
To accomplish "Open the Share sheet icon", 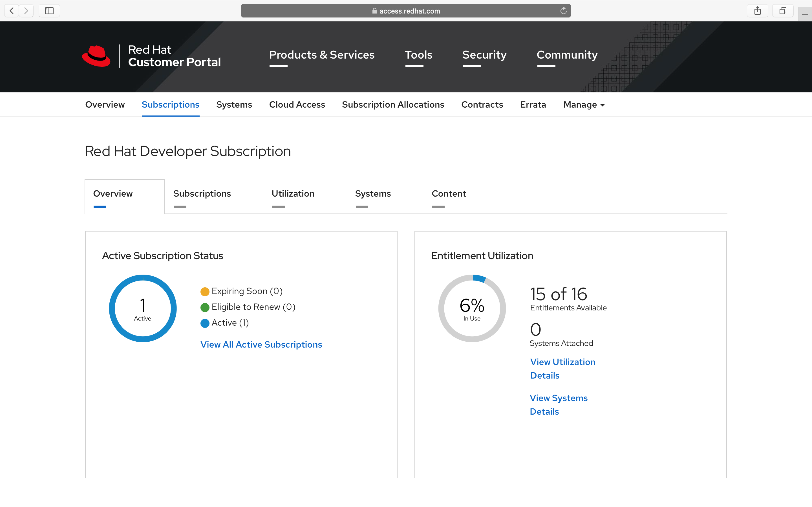I will pos(757,11).
